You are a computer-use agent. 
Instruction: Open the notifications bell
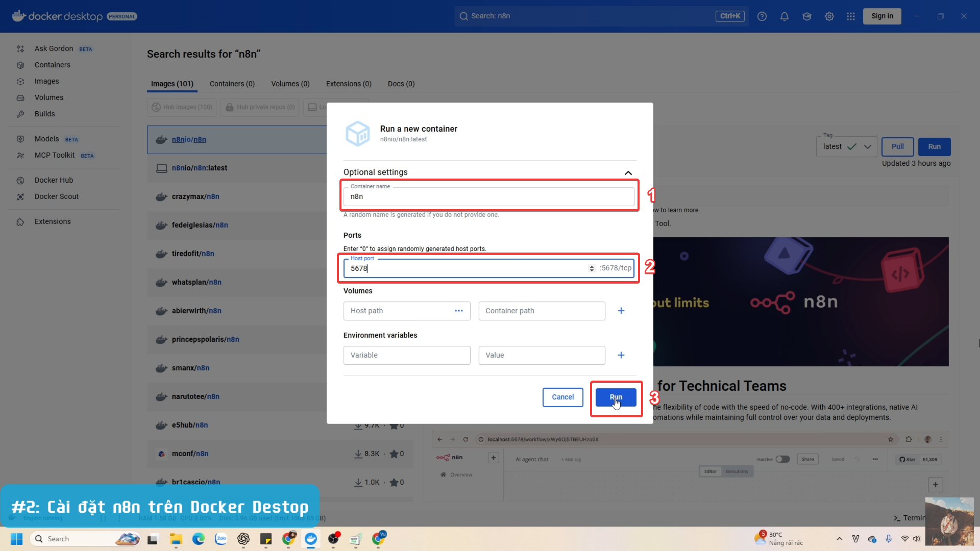[785, 16]
